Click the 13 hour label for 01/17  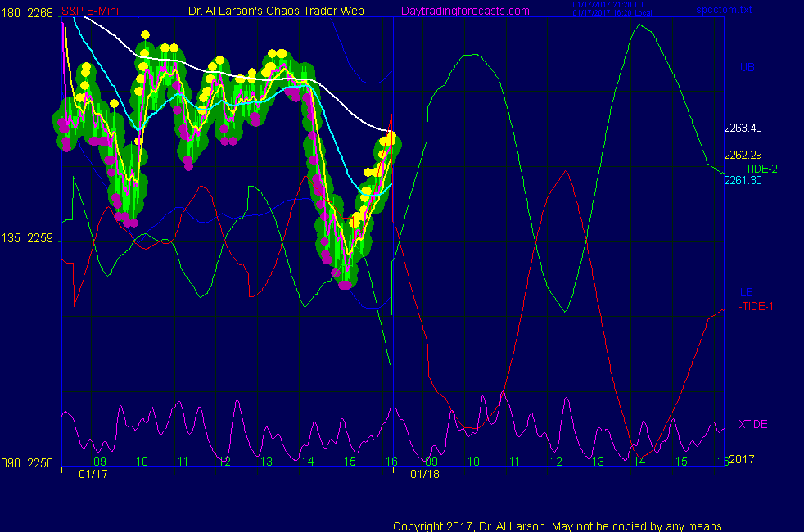[x=266, y=462]
